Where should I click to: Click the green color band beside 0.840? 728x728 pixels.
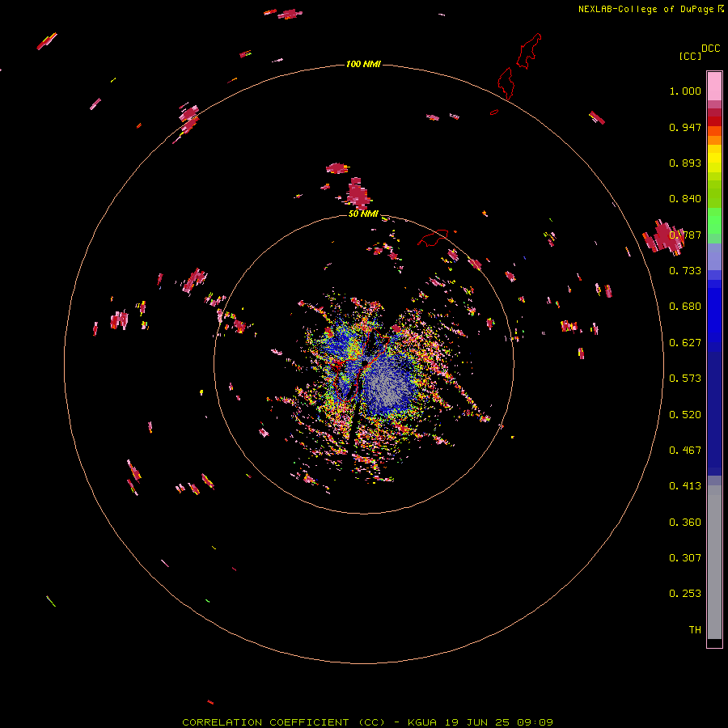pos(714,194)
